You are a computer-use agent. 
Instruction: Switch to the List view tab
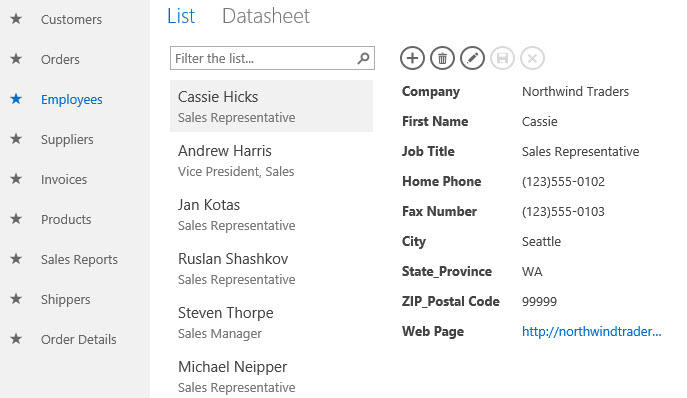pos(181,16)
